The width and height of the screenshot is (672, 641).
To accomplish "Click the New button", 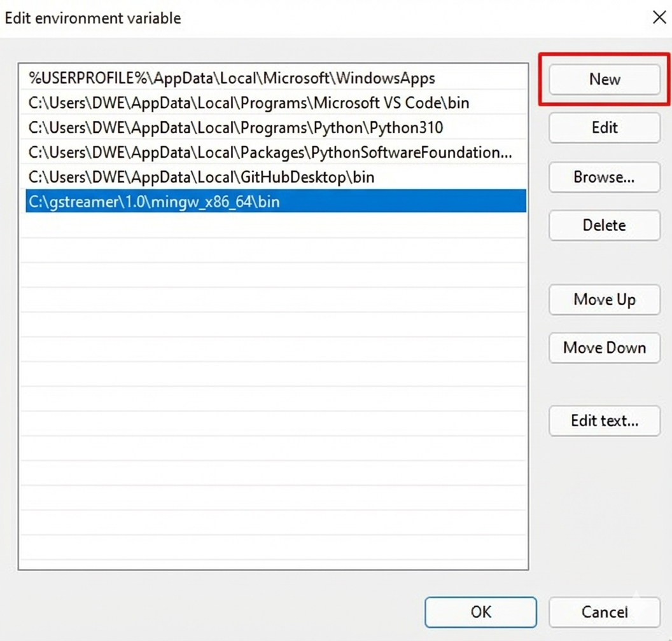I will coord(603,79).
